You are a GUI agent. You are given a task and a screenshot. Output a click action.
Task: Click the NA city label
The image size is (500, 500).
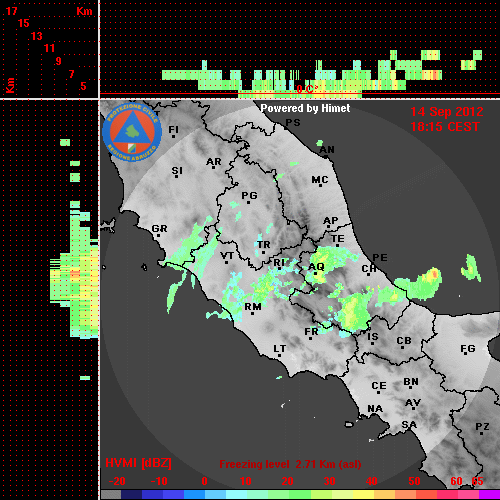pyautogui.click(x=375, y=408)
